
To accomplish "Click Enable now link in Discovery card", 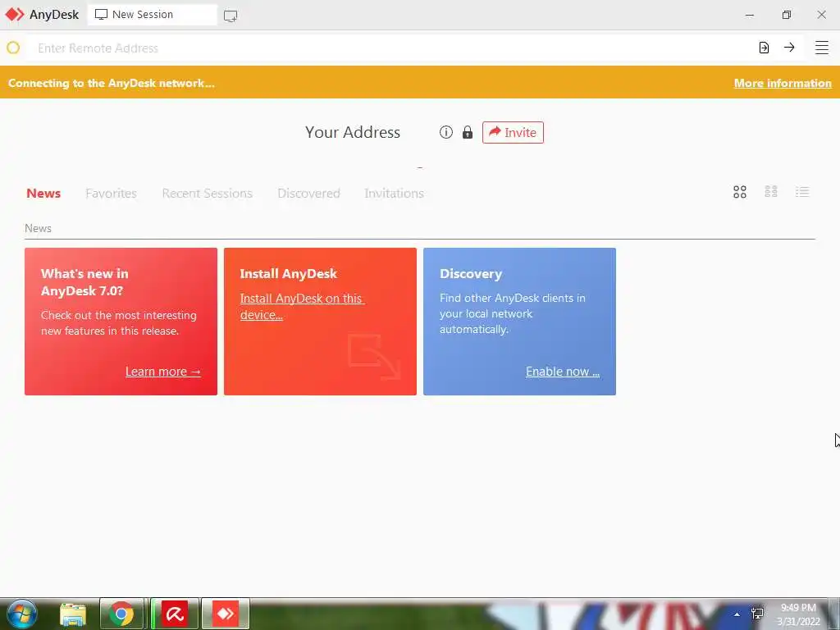I will [x=563, y=372].
